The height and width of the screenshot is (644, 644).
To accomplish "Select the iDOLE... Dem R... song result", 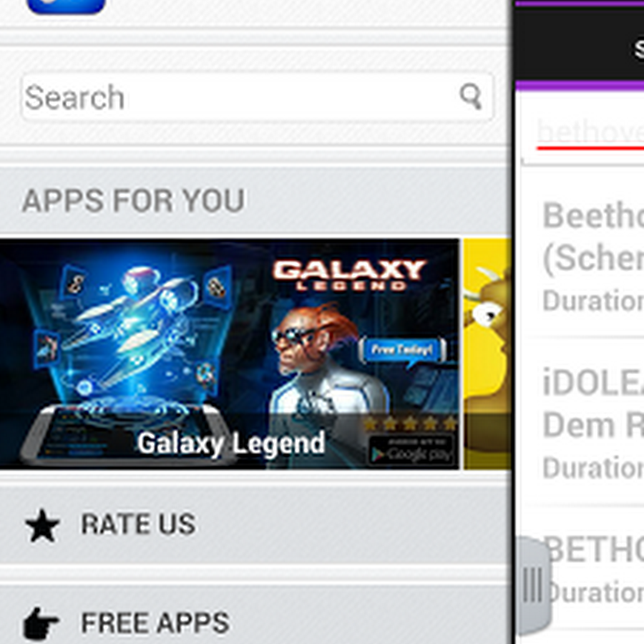I will tap(582, 422).
